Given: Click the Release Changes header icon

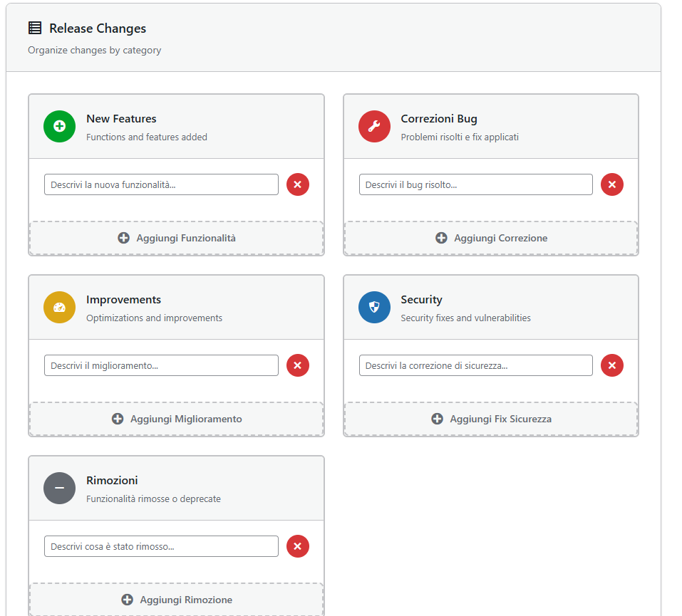Looking at the screenshot, I should click(x=35, y=28).
